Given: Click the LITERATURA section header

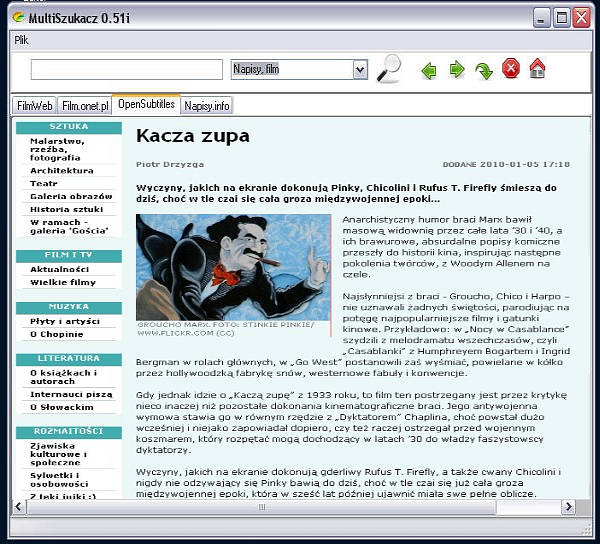Looking at the screenshot, I should tap(69, 359).
